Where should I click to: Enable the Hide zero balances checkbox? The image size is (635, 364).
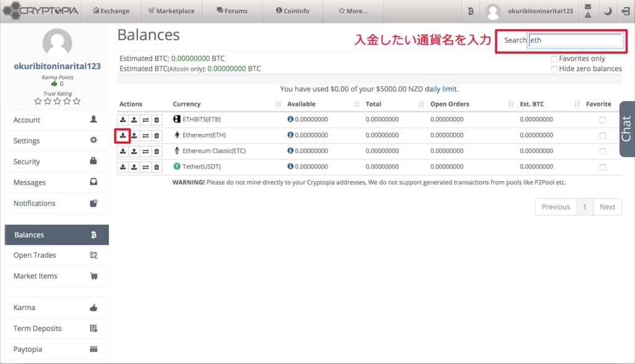(554, 69)
